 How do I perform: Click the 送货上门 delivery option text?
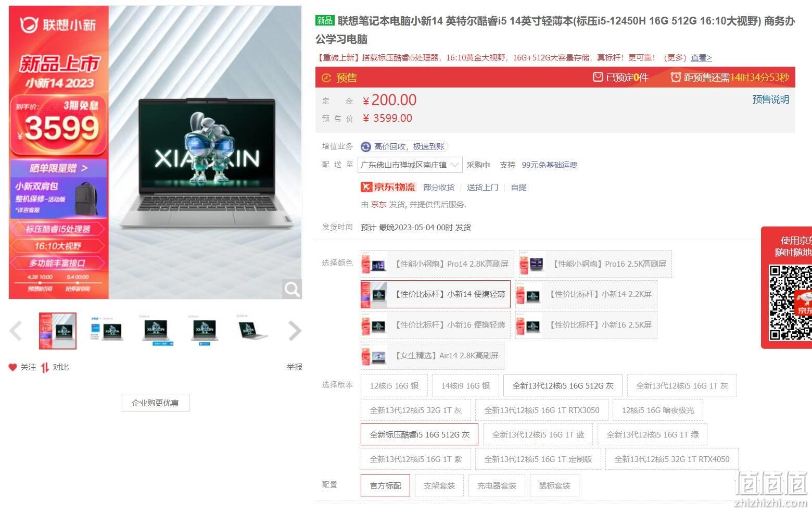click(x=483, y=188)
